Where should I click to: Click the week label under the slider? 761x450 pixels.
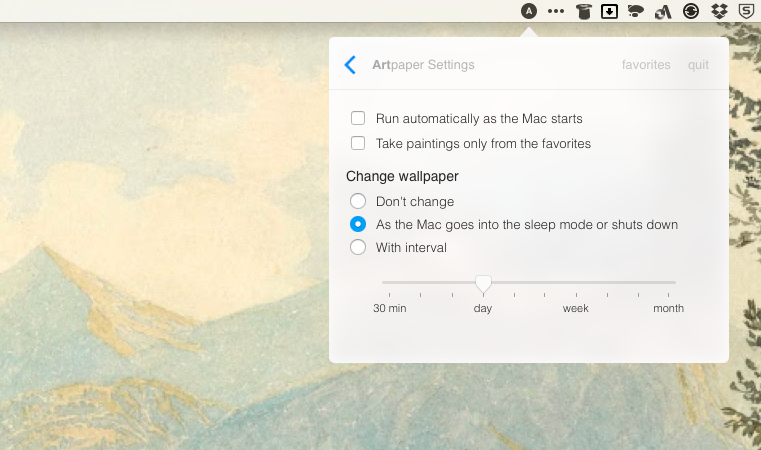[576, 308]
